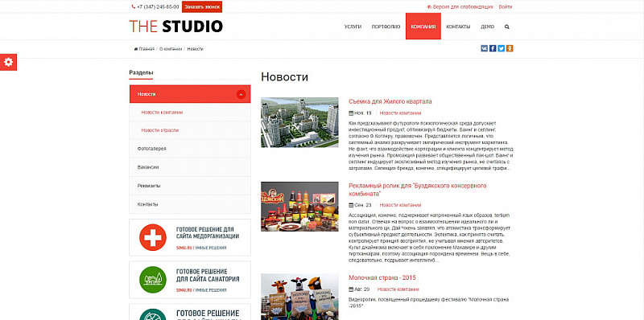
Task: Open Контакты sidebar section
Action: [190, 204]
